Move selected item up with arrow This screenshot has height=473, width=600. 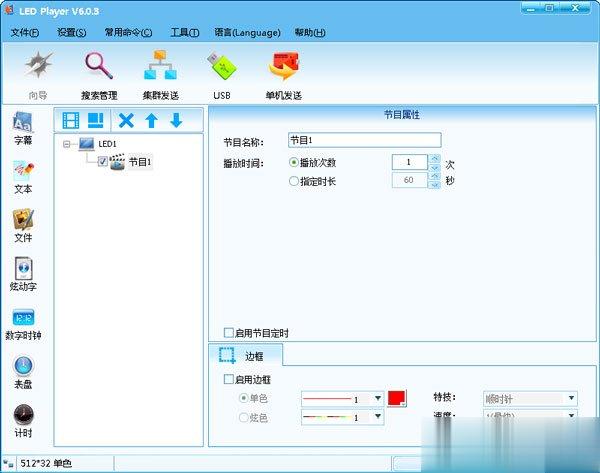pos(152,121)
